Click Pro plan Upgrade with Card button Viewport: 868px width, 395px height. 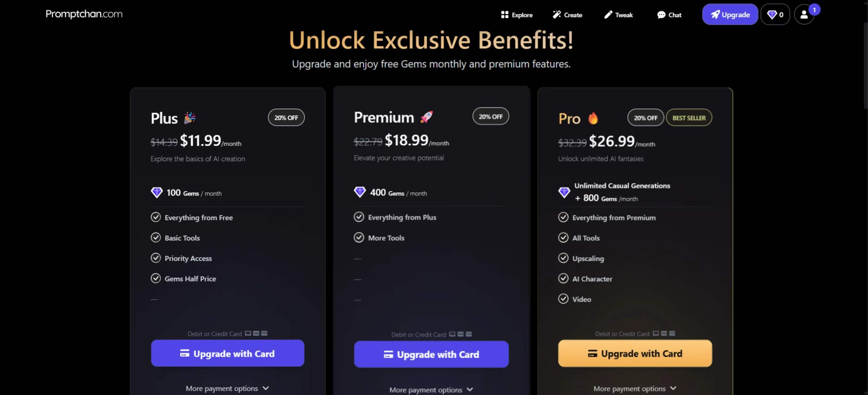(x=635, y=353)
